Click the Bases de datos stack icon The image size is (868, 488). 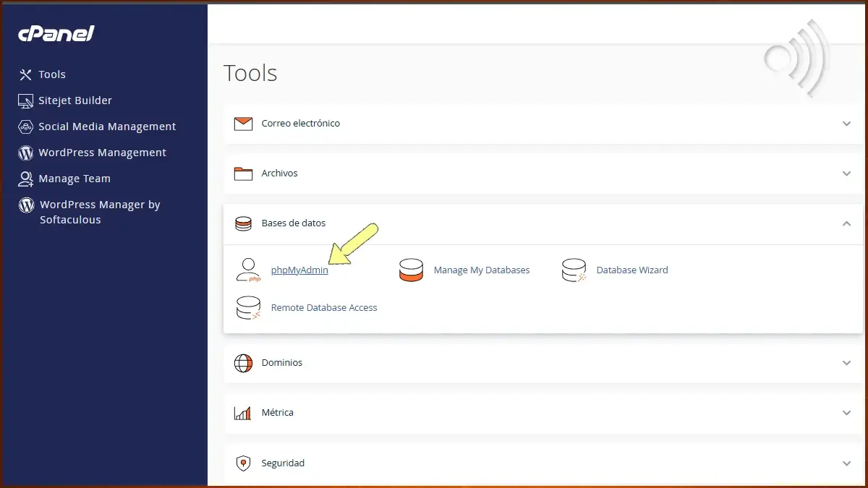point(243,223)
